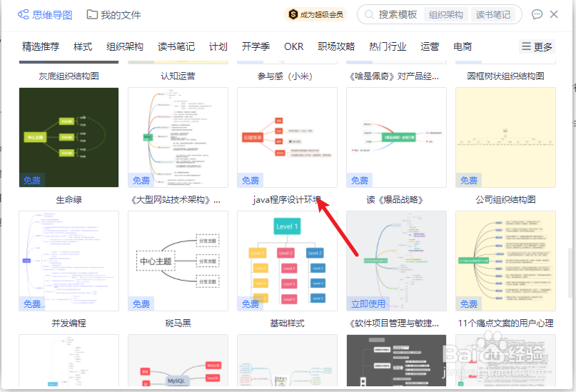This screenshot has width=576, height=392.
Task: Select the 运营 category tab
Action: 430,46
